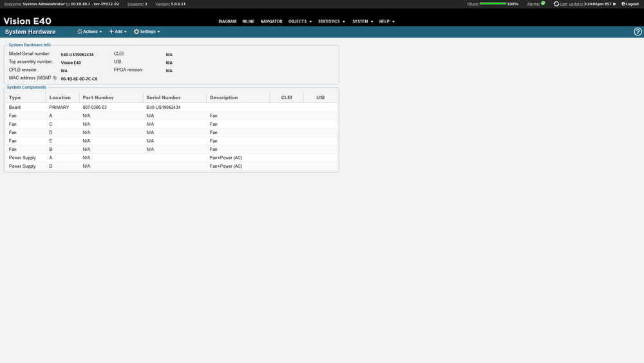Click the Actions starburst icon
644x363 pixels.
(79, 32)
